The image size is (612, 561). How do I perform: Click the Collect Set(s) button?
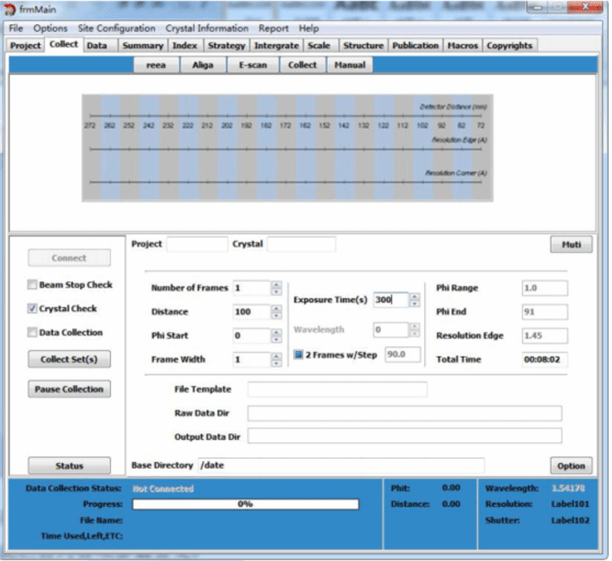(x=69, y=358)
